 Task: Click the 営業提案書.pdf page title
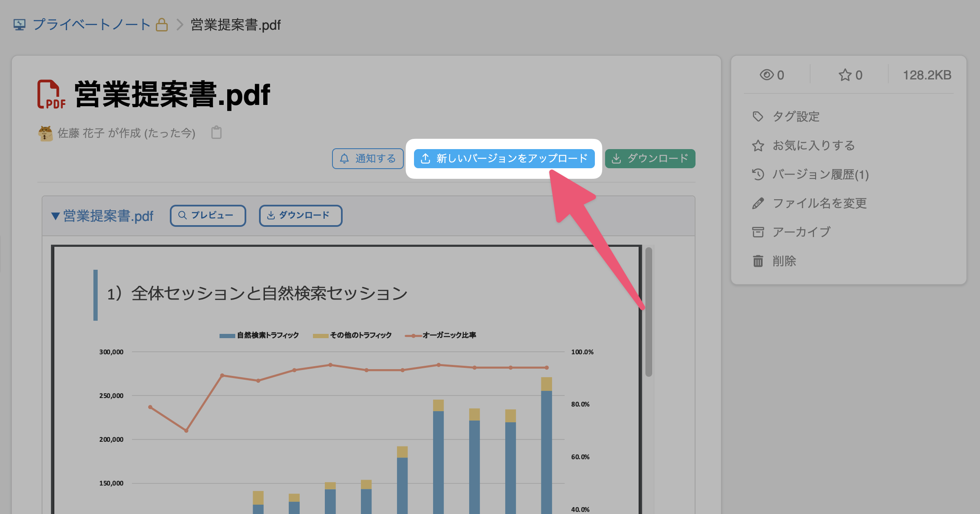click(172, 94)
